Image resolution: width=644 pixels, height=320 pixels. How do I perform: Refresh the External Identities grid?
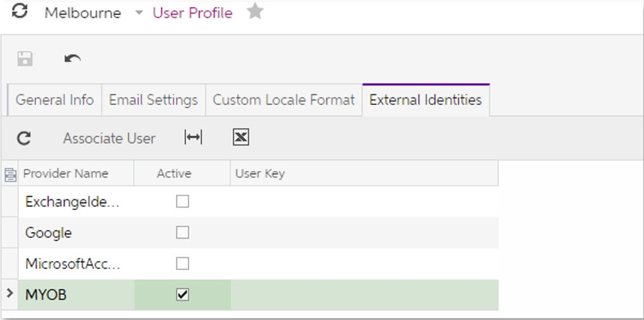click(x=24, y=138)
